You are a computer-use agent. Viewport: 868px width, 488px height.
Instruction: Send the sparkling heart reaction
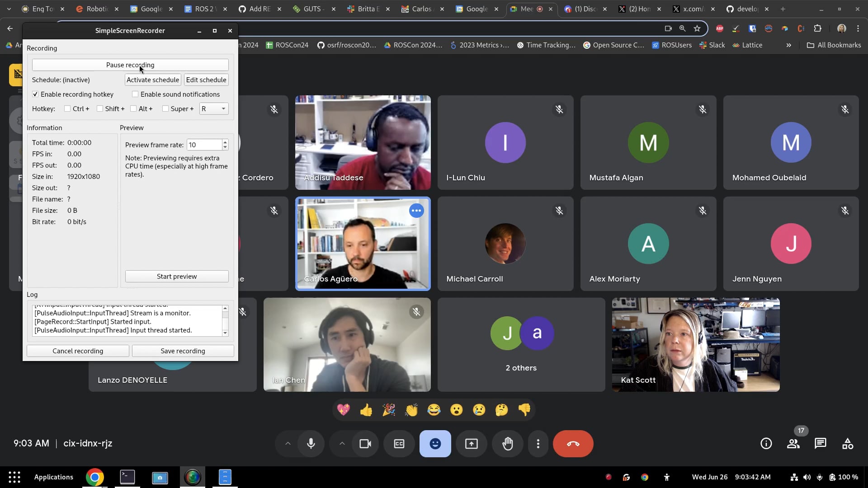click(x=344, y=410)
